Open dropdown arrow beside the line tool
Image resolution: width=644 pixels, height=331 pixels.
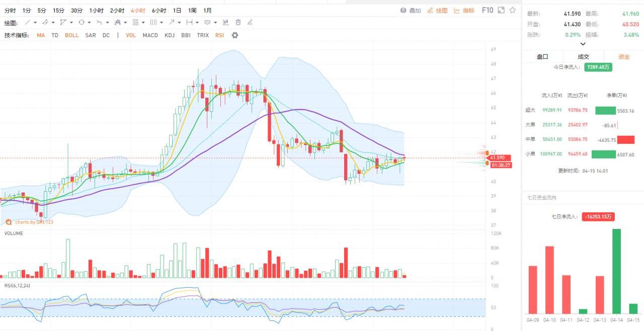35,23
